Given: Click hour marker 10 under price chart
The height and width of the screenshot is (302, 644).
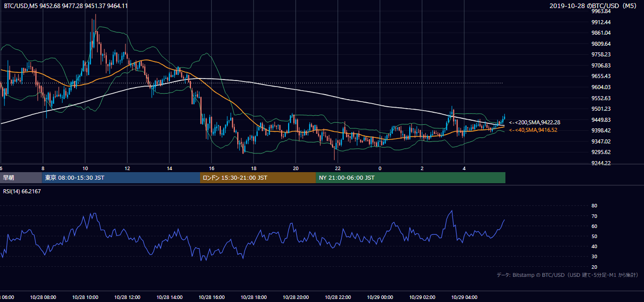Looking at the screenshot, I should click(85, 169).
